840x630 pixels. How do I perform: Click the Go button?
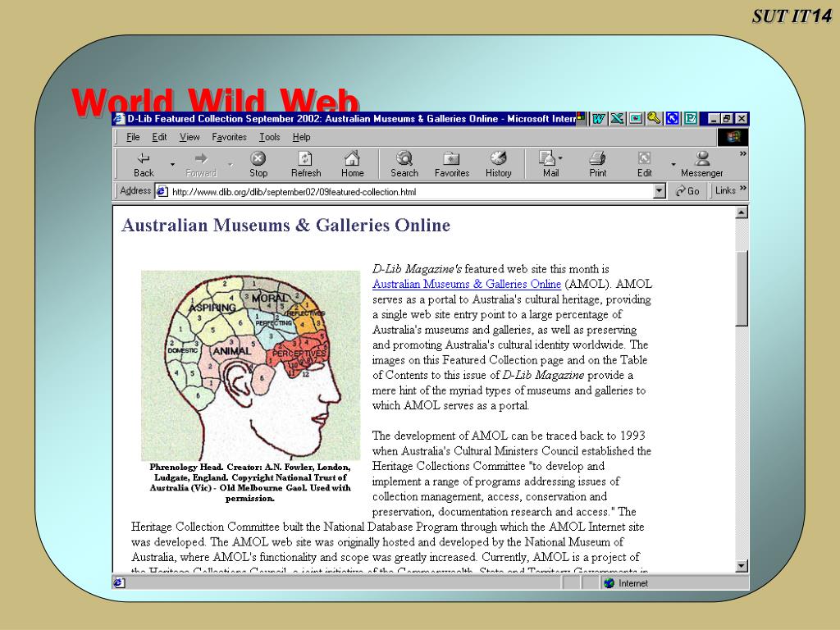(x=687, y=191)
